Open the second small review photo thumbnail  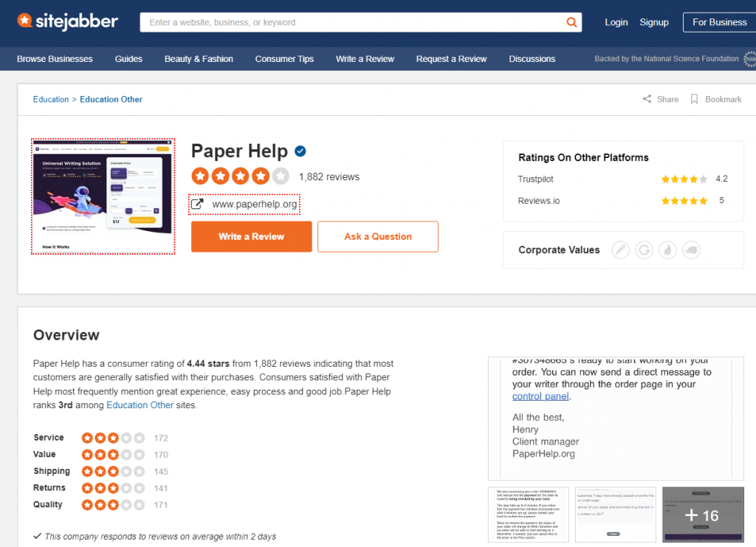(616, 515)
